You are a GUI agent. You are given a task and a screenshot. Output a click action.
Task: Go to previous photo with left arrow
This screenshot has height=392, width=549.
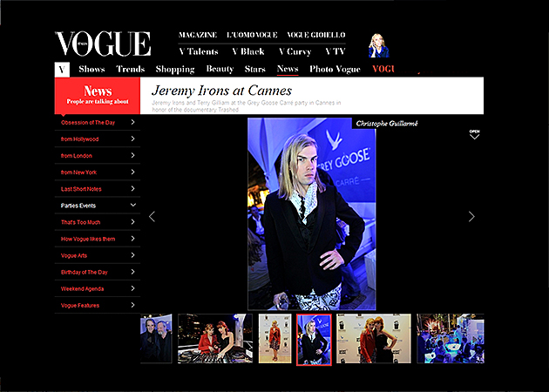152,216
